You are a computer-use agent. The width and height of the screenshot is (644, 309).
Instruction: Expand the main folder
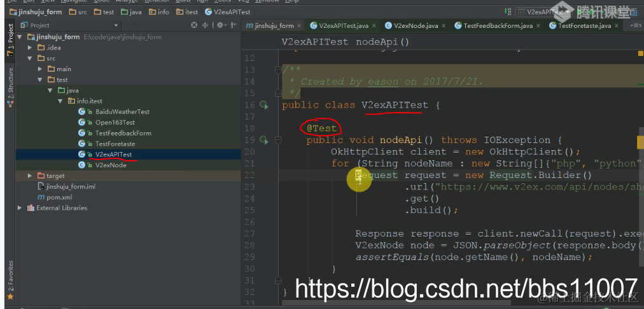[x=40, y=69]
